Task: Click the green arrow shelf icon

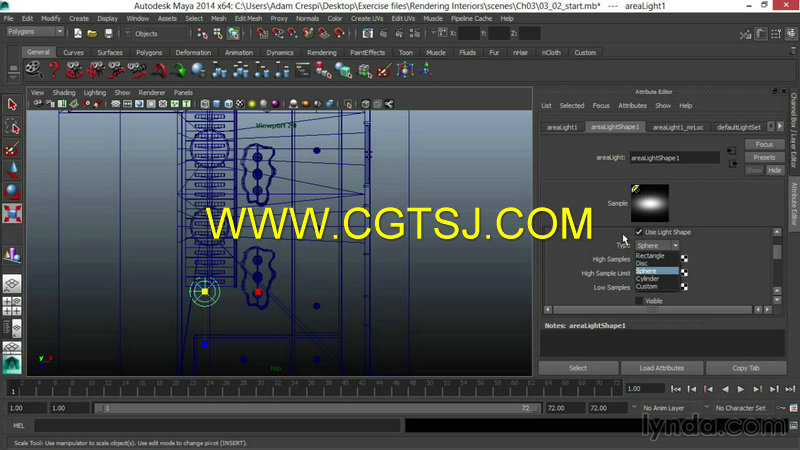Action: (179, 70)
